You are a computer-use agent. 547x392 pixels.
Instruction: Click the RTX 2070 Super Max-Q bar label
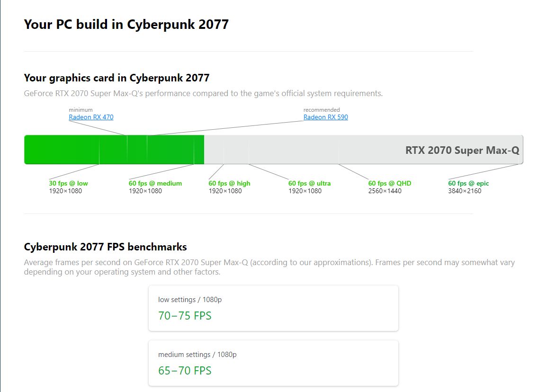point(462,150)
